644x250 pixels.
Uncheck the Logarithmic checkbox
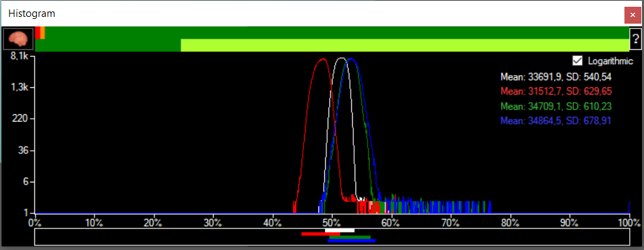coord(578,61)
